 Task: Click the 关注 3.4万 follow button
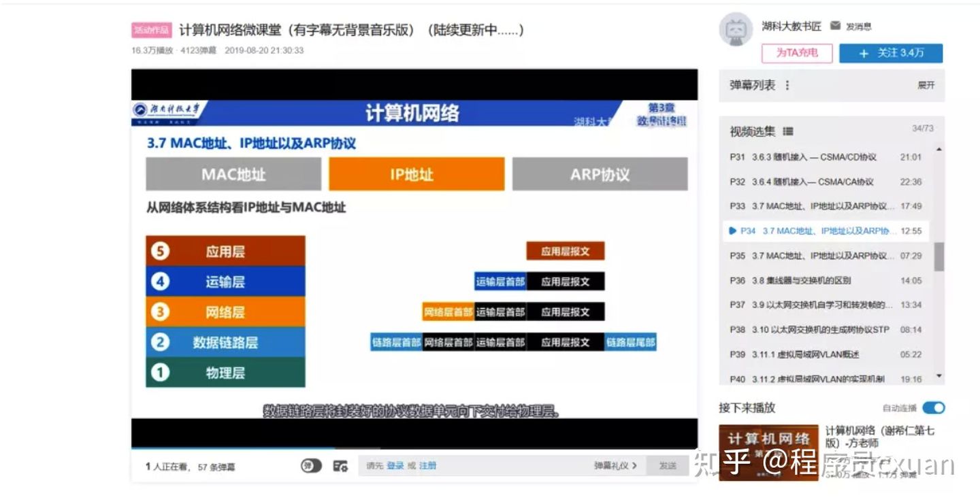pyautogui.click(x=892, y=53)
